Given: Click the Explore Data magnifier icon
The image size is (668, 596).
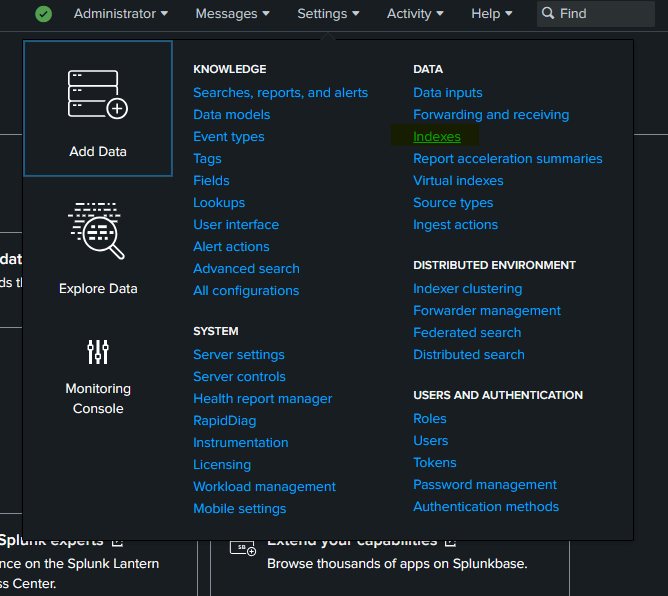Looking at the screenshot, I should click(96, 230).
